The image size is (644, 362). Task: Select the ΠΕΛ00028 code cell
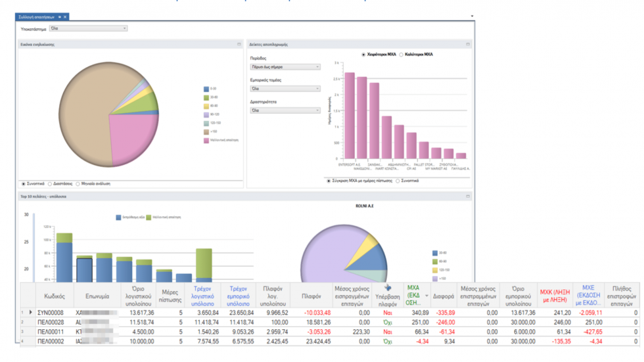(x=55, y=323)
